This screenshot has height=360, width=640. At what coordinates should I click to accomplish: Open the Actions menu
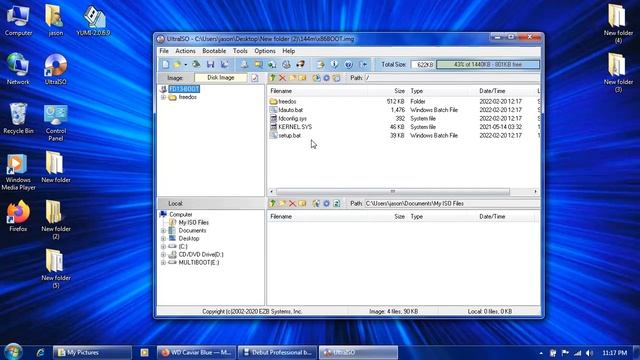[185, 51]
